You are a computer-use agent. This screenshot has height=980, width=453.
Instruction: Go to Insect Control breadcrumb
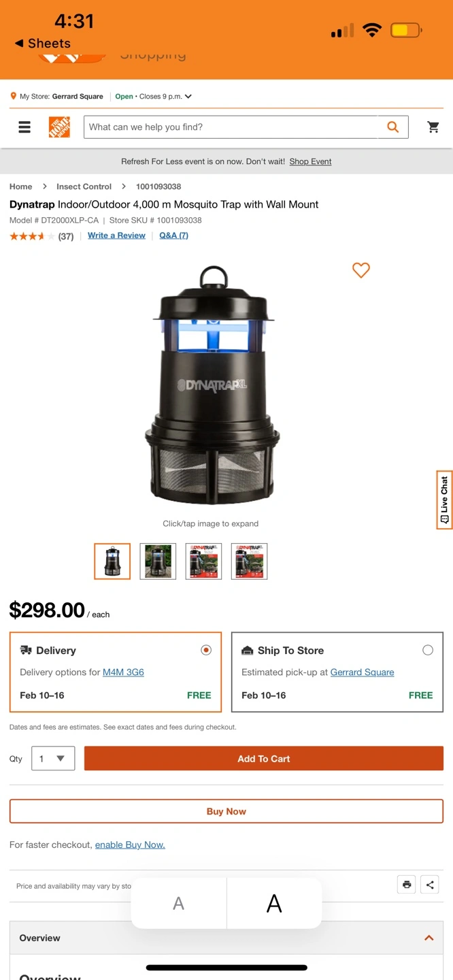tap(84, 186)
